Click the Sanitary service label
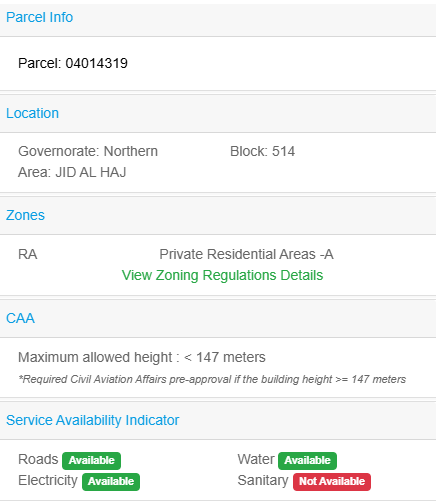The image size is (436, 501). tap(263, 481)
